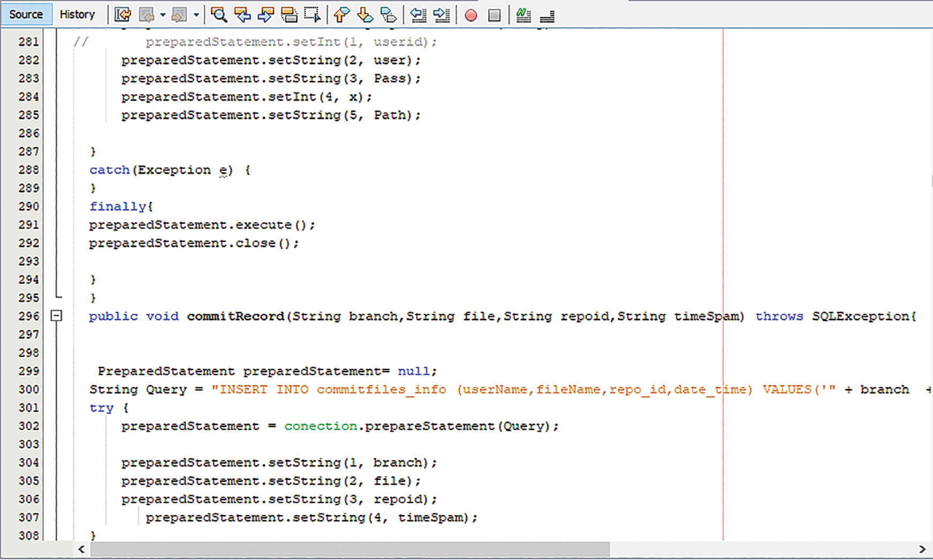This screenshot has height=560, width=933.
Task: Click Find Selection magnifier icon
Action: tap(218, 15)
